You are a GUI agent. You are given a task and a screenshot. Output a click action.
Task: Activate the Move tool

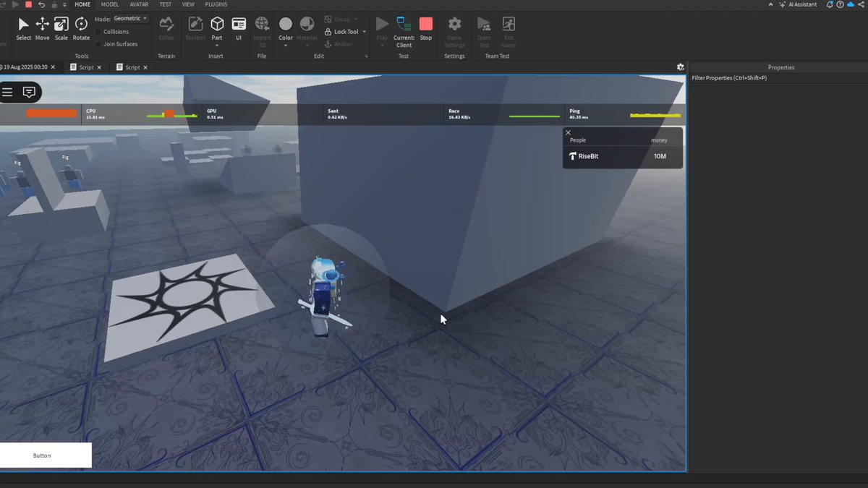pos(43,28)
